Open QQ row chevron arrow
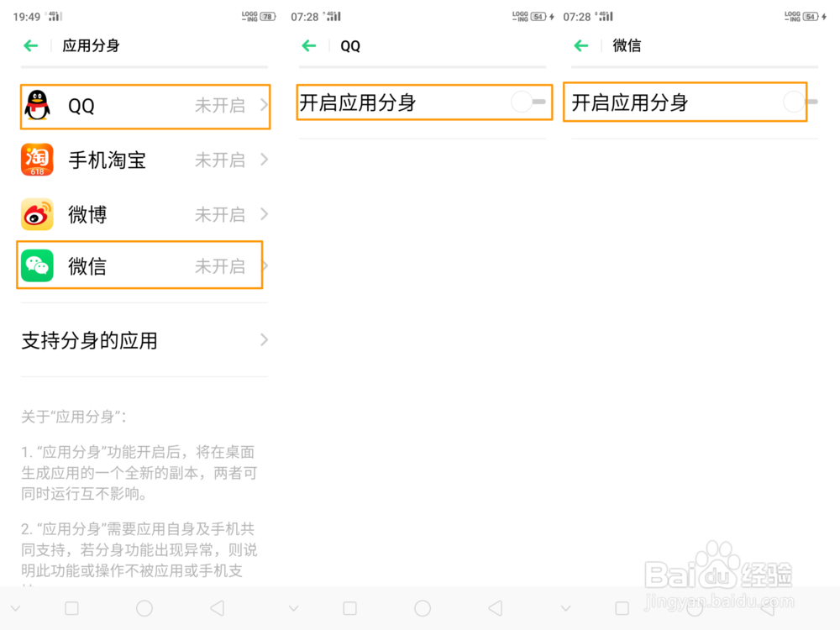Image resolution: width=840 pixels, height=630 pixels. tap(264, 105)
